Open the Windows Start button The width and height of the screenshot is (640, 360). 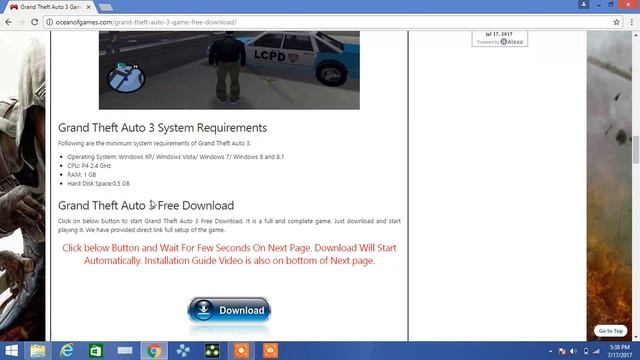[11, 351]
